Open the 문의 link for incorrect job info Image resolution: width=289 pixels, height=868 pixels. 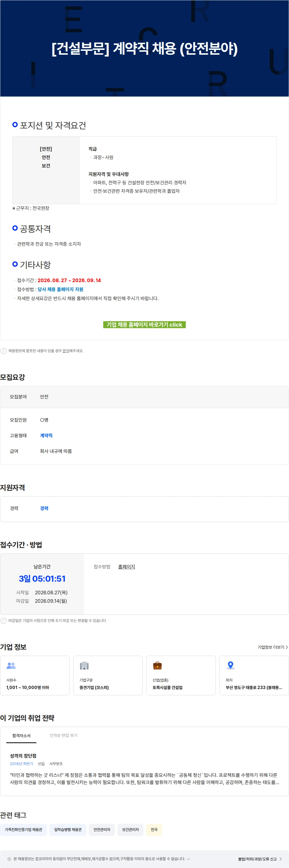tap(66, 351)
